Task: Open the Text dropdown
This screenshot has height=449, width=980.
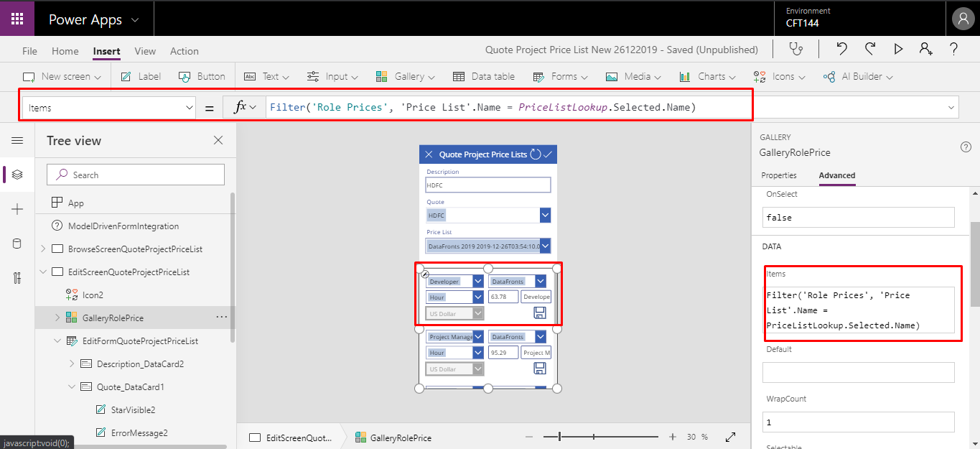Action: [x=266, y=76]
